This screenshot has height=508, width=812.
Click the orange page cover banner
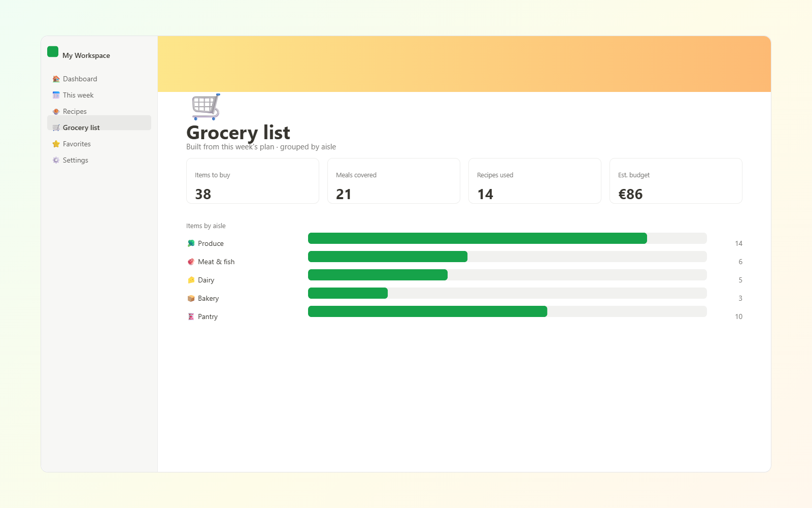pos(464,64)
